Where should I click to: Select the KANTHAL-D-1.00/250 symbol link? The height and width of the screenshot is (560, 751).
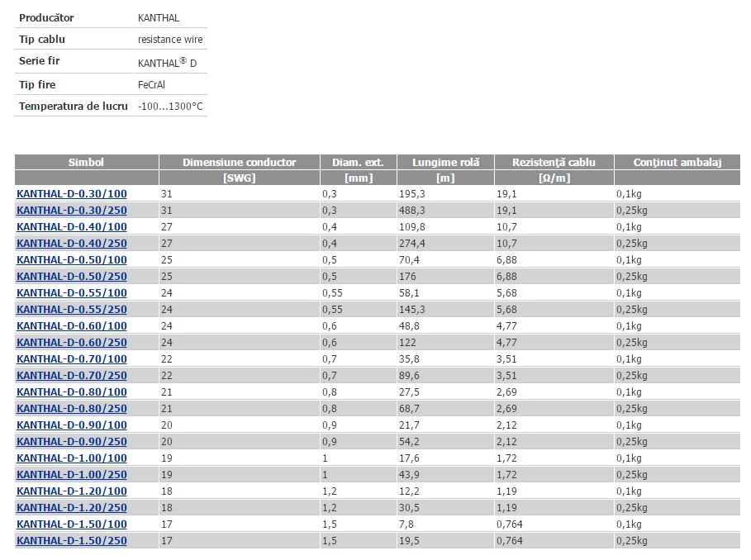[72, 474]
